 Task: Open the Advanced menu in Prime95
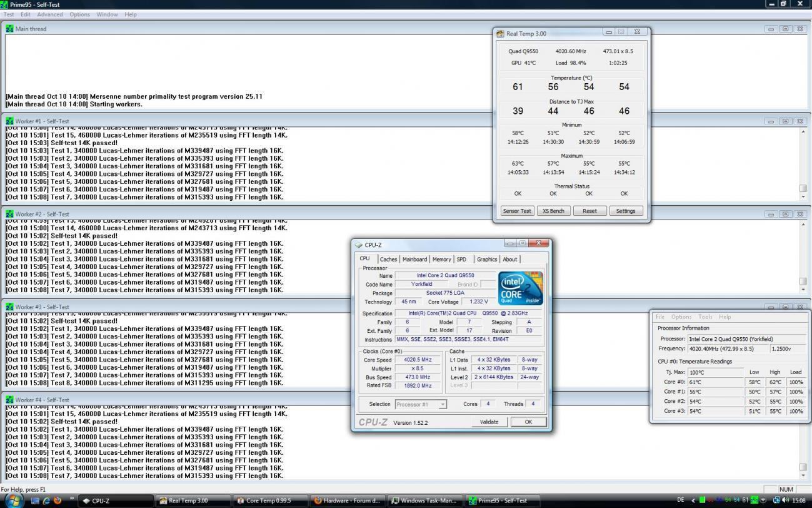pos(50,14)
